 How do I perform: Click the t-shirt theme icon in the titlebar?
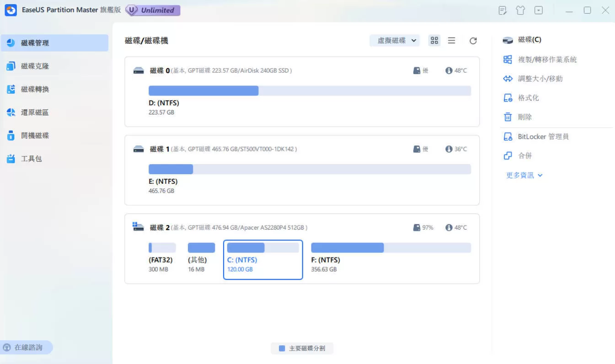pos(520,10)
